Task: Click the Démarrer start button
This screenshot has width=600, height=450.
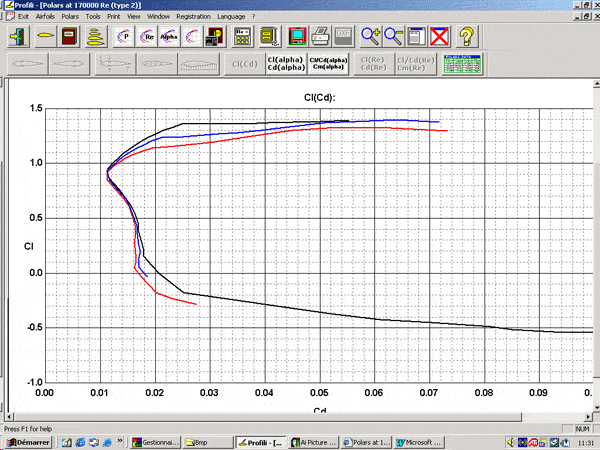Action: [x=27, y=441]
